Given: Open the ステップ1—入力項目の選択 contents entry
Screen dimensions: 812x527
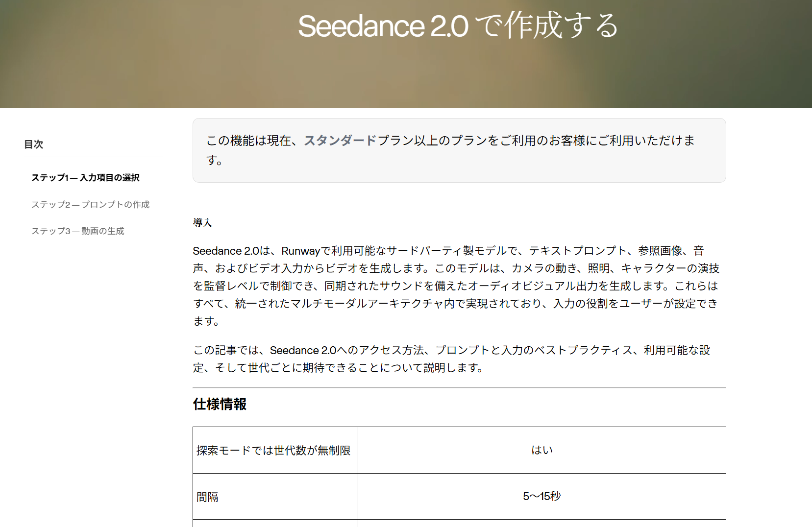Looking at the screenshot, I should (85, 177).
